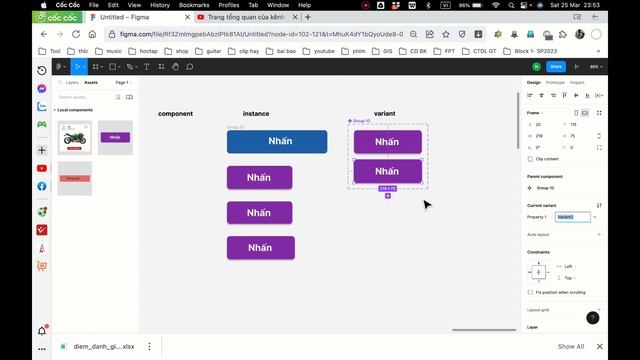This screenshot has width=640, height=360.
Task: Open Facebook from the browser sidebar
Action: pos(42,187)
